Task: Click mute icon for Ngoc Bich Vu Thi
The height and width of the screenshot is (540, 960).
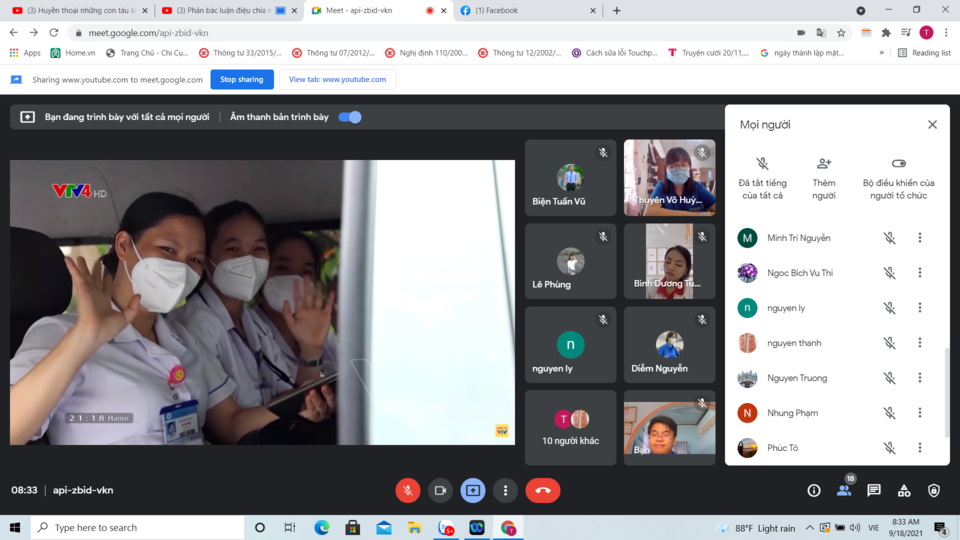Action: (890, 273)
